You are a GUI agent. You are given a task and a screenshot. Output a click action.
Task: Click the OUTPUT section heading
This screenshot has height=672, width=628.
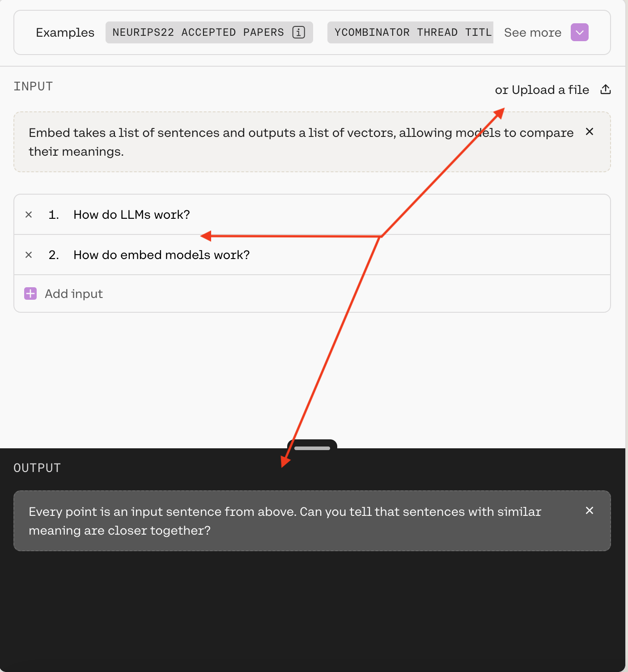click(x=37, y=468)
